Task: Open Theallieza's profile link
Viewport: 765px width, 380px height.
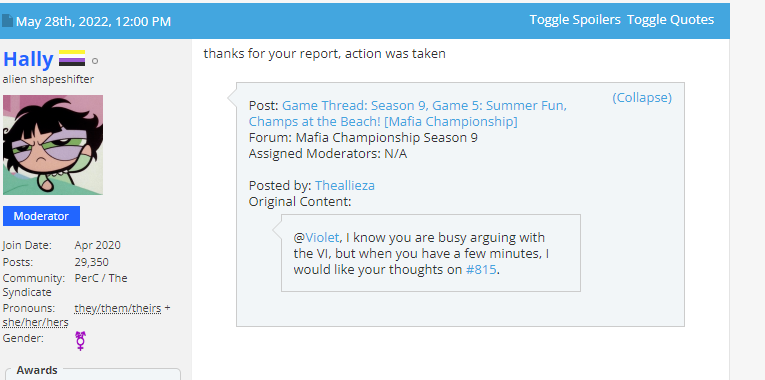Action: coord(345,185)
